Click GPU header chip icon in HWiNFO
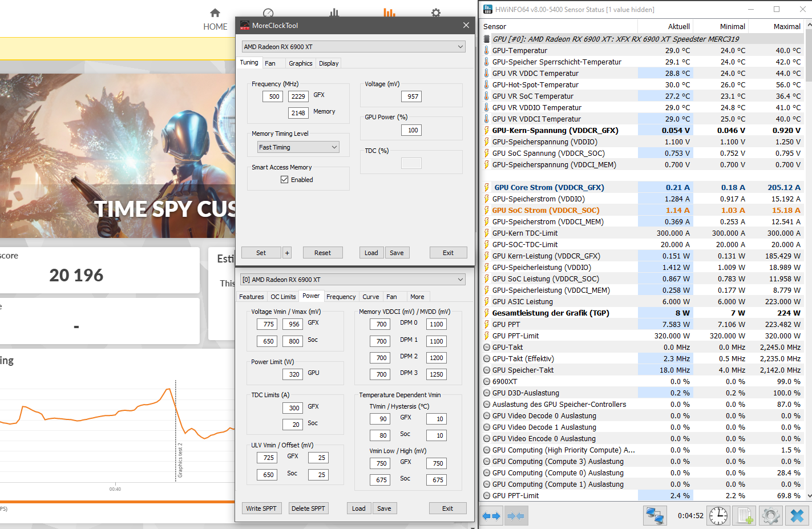The height and width of the screenshot is (529, 812). 487,39
